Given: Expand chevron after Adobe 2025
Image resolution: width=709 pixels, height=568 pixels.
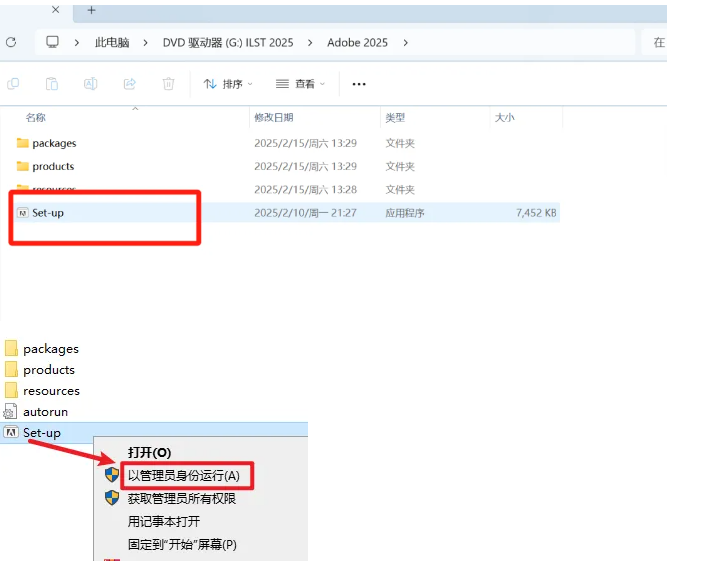Looking at the screenshot, I should tap(406, 43).
